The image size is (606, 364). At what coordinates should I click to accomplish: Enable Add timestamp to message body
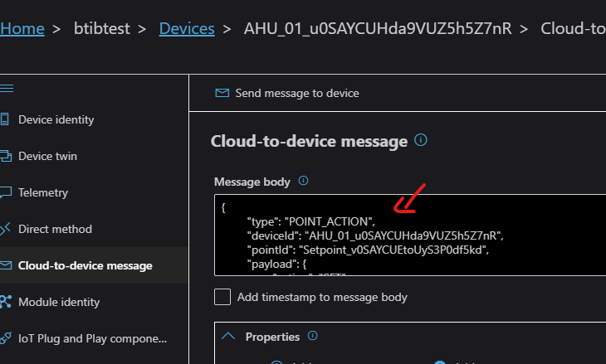222,297
